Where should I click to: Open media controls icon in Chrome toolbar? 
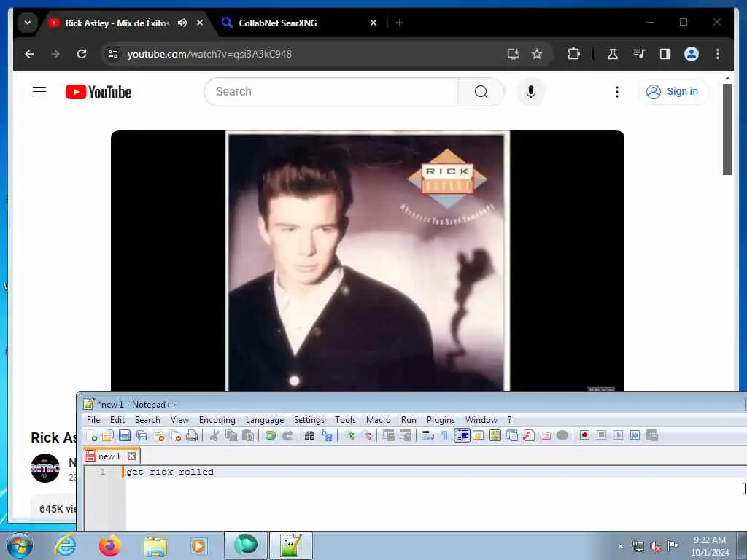point(639,54)
